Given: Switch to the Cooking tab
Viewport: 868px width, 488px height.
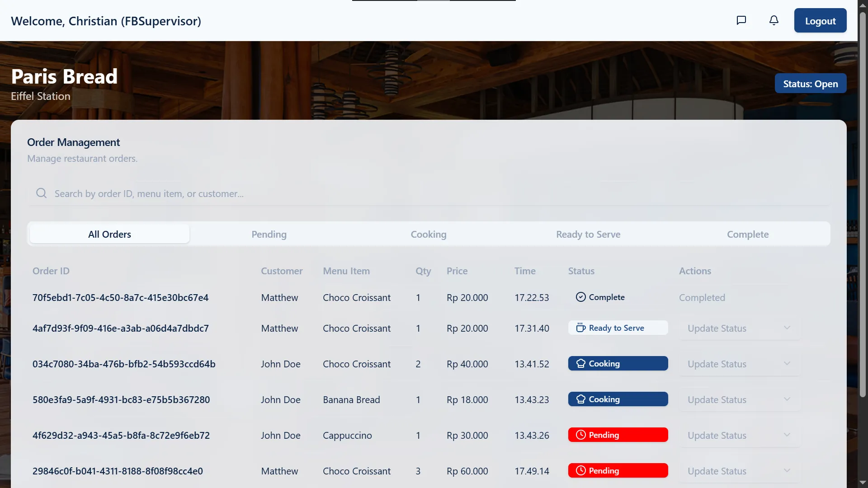Looking at the screenshot, I should click(428, 235).
